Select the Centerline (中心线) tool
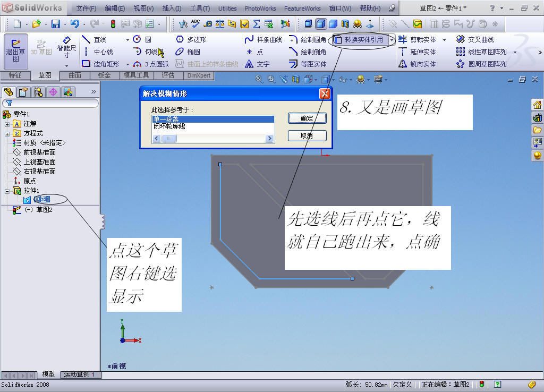This screenshot has width=544, height=392. [99, 52]
